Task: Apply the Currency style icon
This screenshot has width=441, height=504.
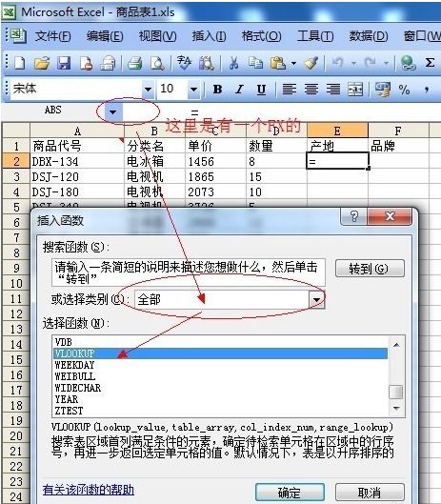Action: click(x=383, y=89)
